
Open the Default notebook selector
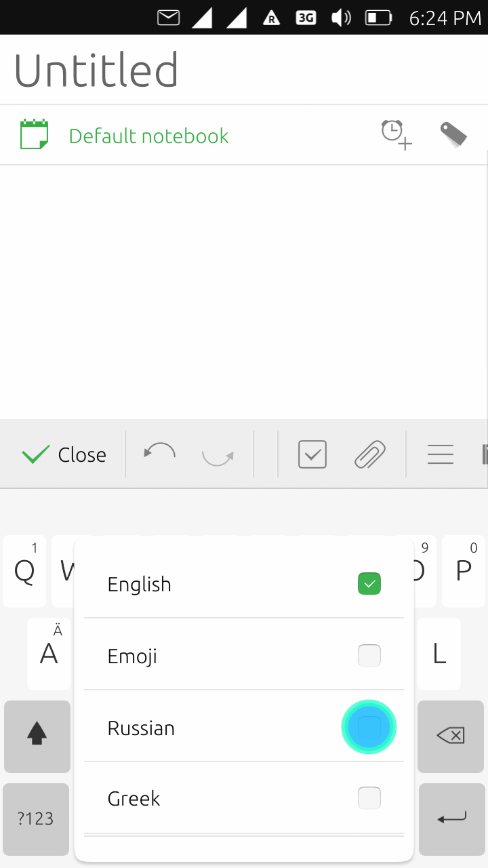click(x=148, y=136)
